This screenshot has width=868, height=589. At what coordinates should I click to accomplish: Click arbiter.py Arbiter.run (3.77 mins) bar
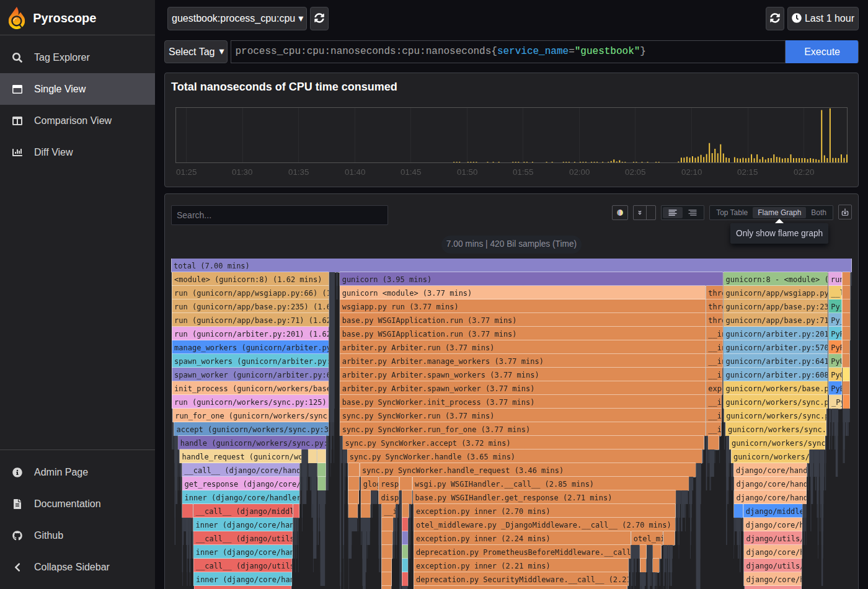[x=523, y=348]
